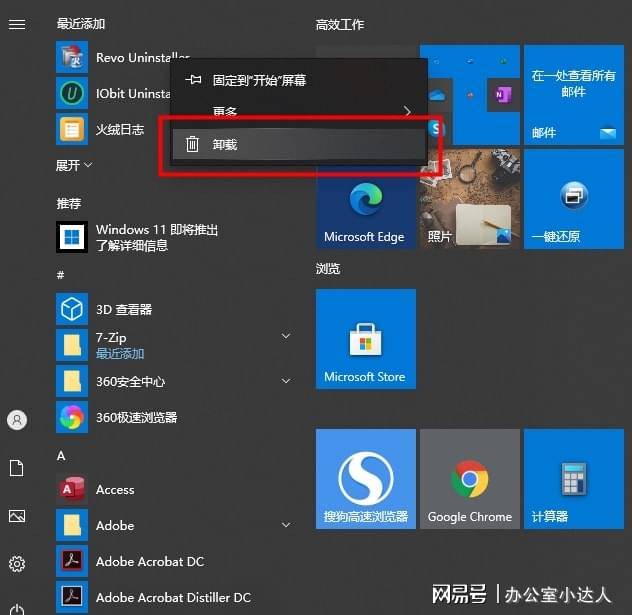Open Adobe Acrobat Distiller DC icon

click(72, 597)
